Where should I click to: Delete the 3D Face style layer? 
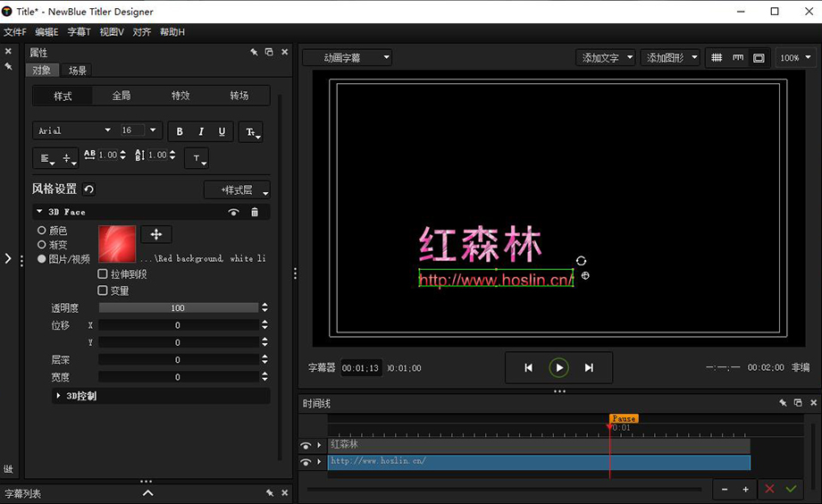click(x=255, y=213)
